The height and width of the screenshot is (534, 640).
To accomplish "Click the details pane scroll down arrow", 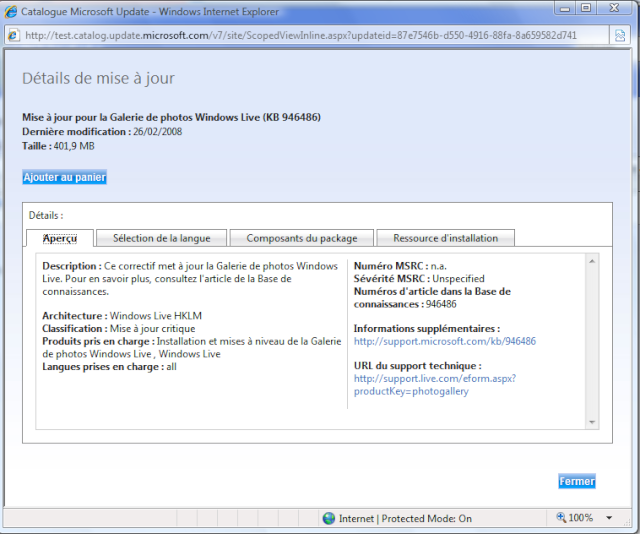I will click(x=592, y=422).
